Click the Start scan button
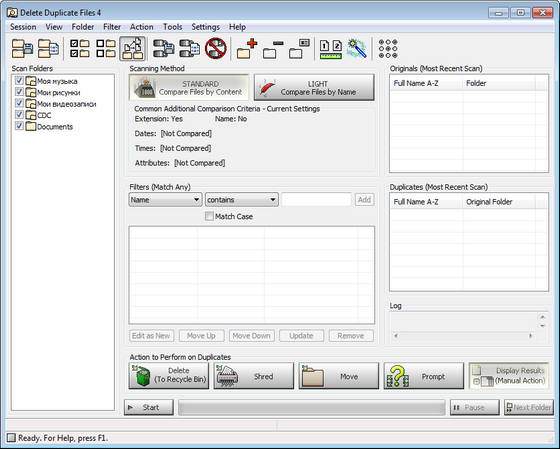Viewport: 560px width, 449px height. (149, 408)
